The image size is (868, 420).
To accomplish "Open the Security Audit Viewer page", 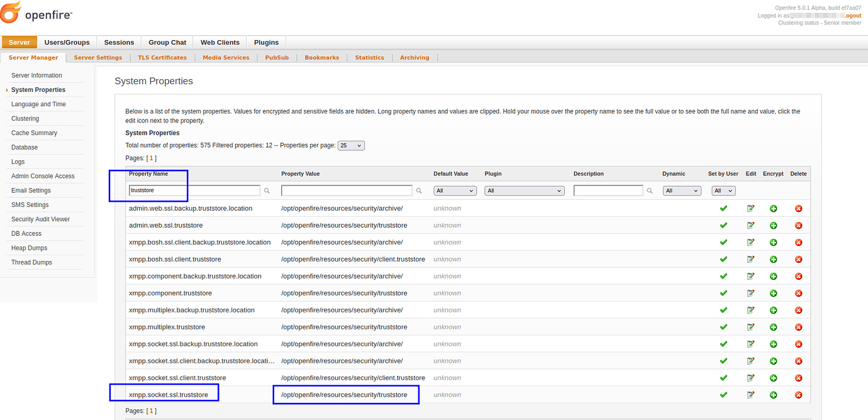I will (39, 219).
